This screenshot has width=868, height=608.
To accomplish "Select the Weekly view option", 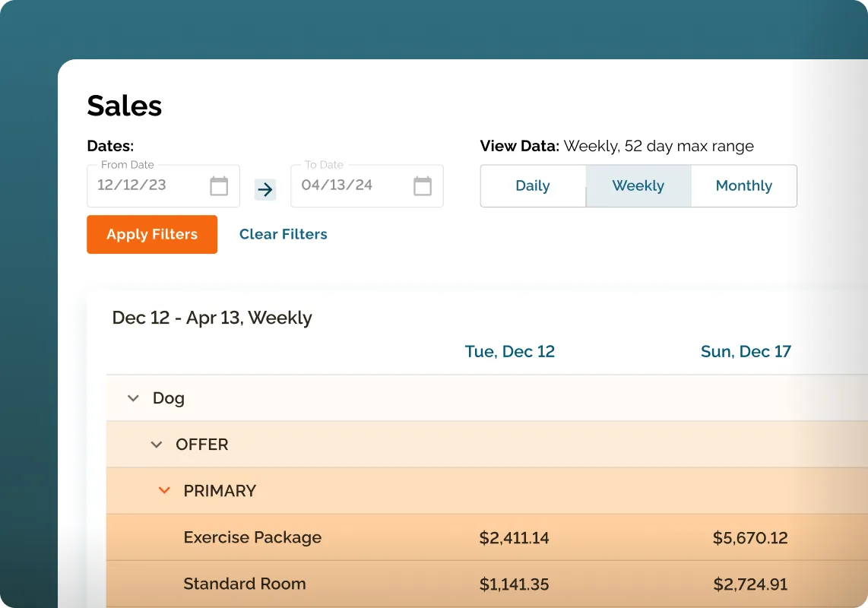I will pyautogui.click(x=638, y=186).
